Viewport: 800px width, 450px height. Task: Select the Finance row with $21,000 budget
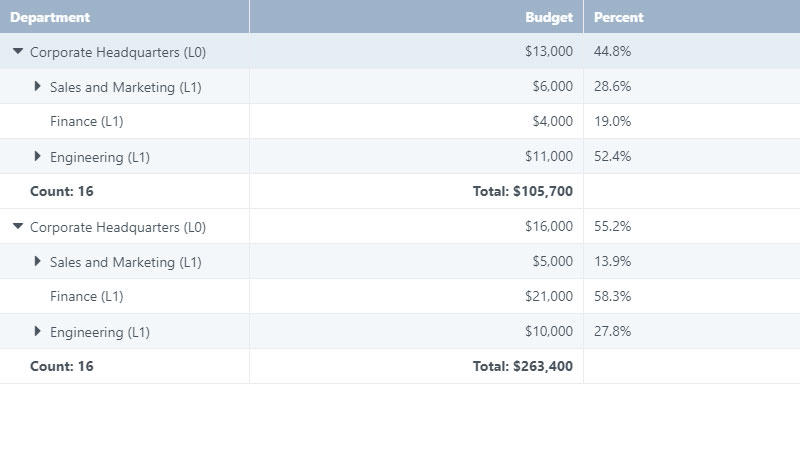(86, 297)
